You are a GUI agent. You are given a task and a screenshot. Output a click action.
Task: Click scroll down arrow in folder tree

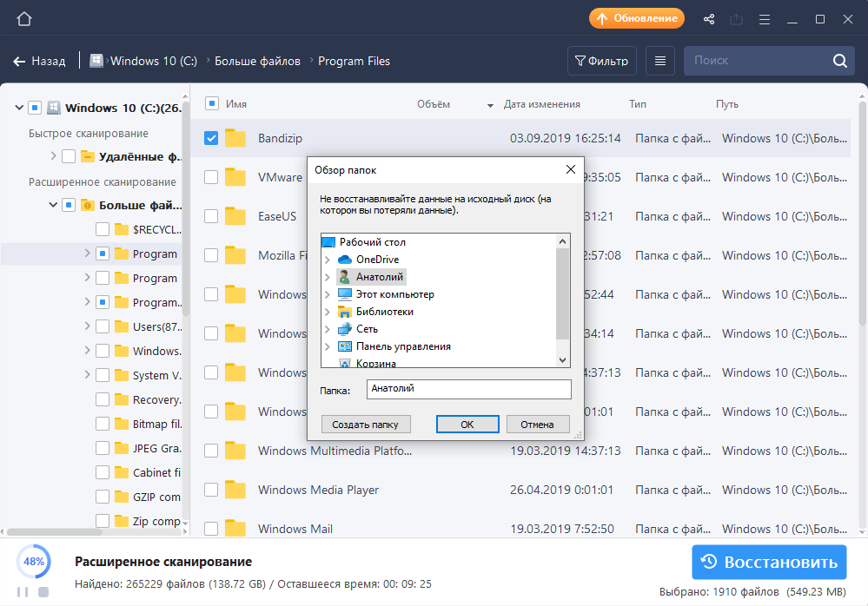[562, 360]
